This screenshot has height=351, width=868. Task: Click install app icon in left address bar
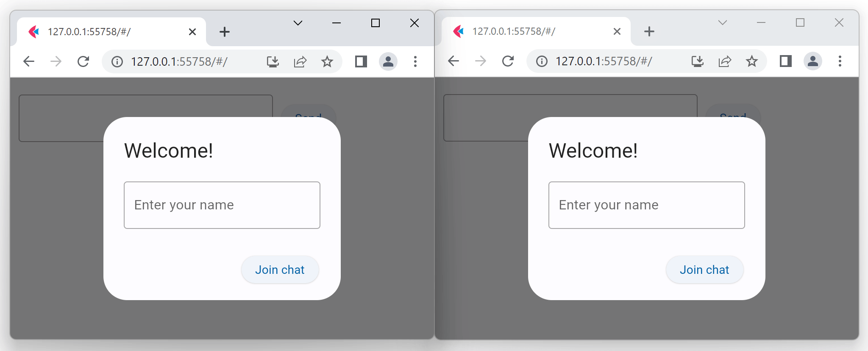pos(273,62)
